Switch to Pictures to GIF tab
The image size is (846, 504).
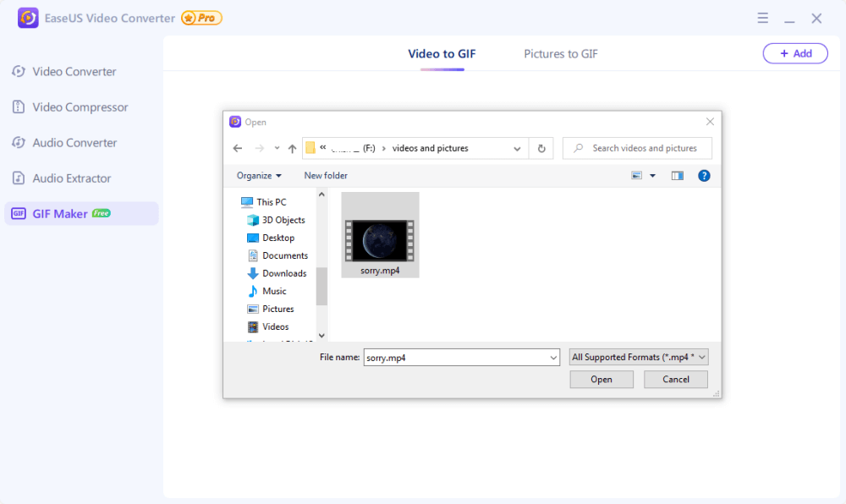[560, 54]
